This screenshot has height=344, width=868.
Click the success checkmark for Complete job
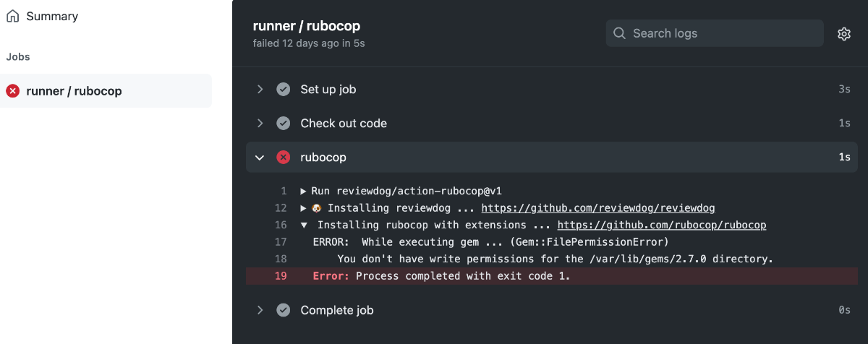click(x=284, y=310)
